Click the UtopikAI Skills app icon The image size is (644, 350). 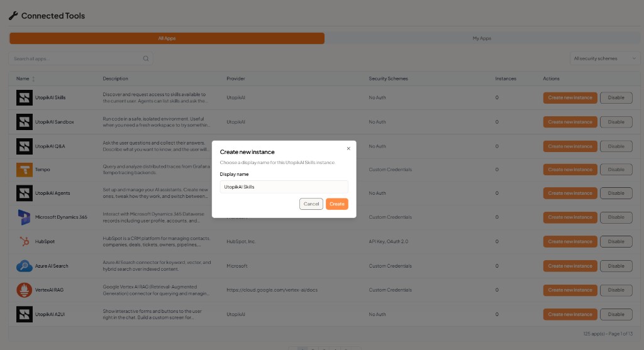25,97
